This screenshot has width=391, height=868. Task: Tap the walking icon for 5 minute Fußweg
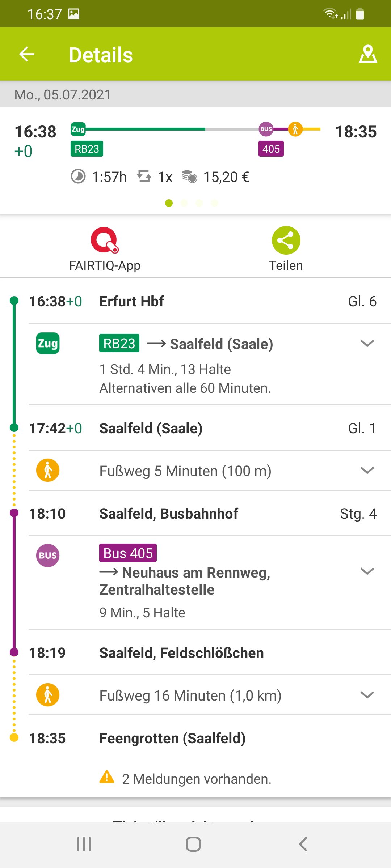pyautogui.click(x=48, y=471)
